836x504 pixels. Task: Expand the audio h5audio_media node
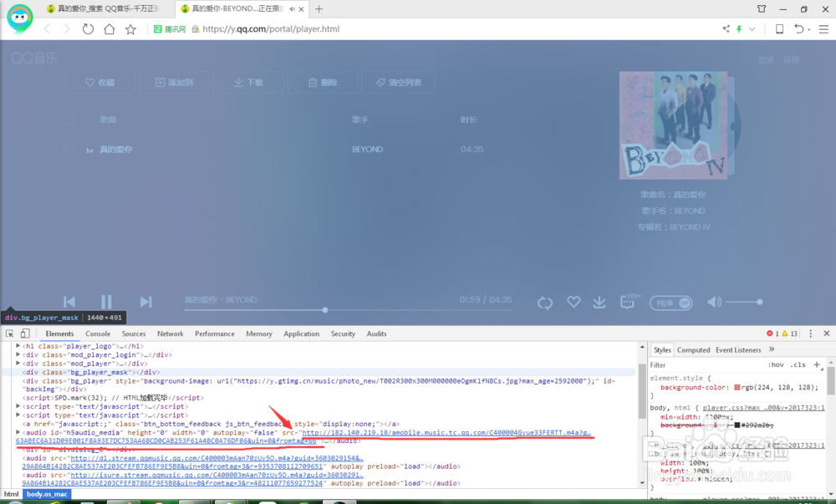point(18,432)
